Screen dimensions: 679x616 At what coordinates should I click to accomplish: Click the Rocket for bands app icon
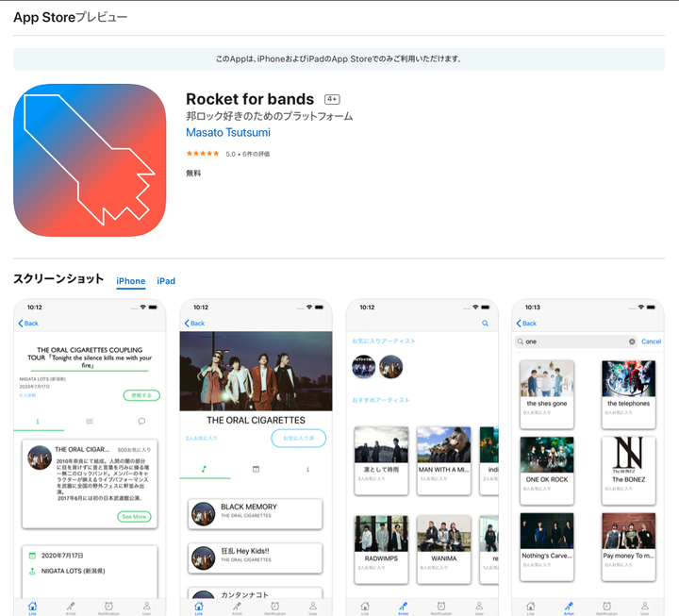[90, 160]
